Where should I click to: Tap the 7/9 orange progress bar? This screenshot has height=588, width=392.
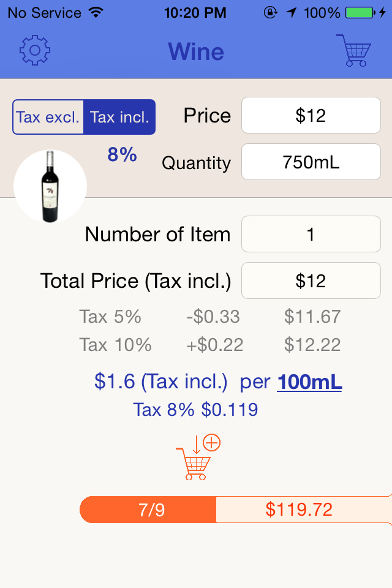point(148,510)
